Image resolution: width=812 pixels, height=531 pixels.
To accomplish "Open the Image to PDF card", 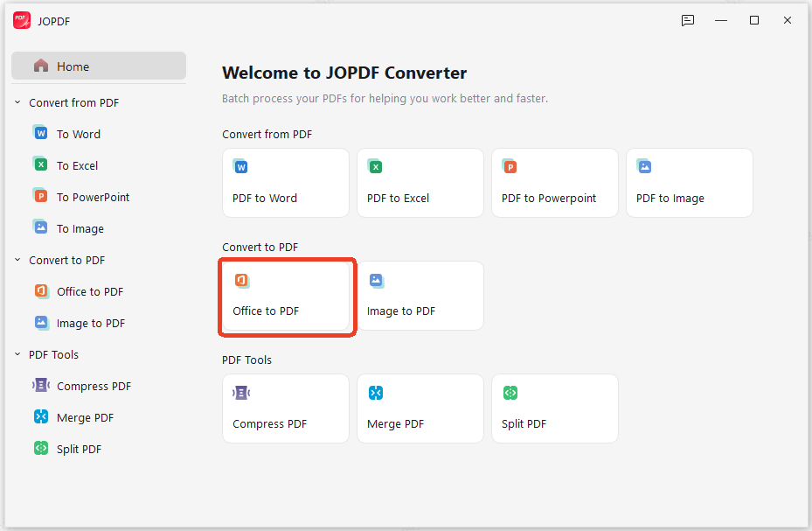I will point(420,296).
